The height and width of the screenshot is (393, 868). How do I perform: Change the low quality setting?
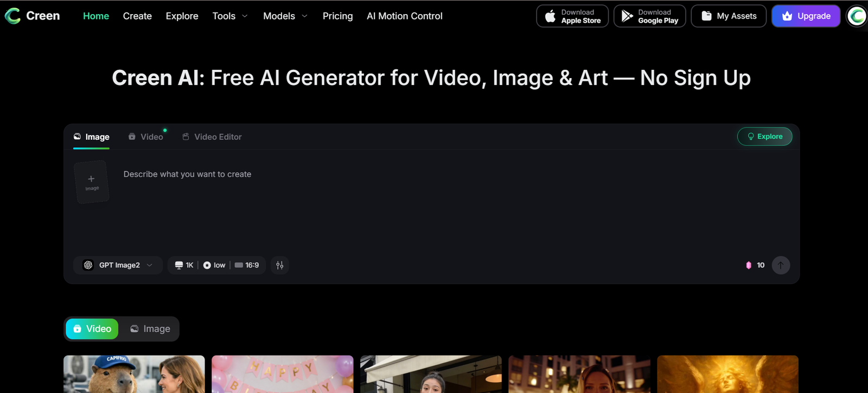click(x=214, y=265)
